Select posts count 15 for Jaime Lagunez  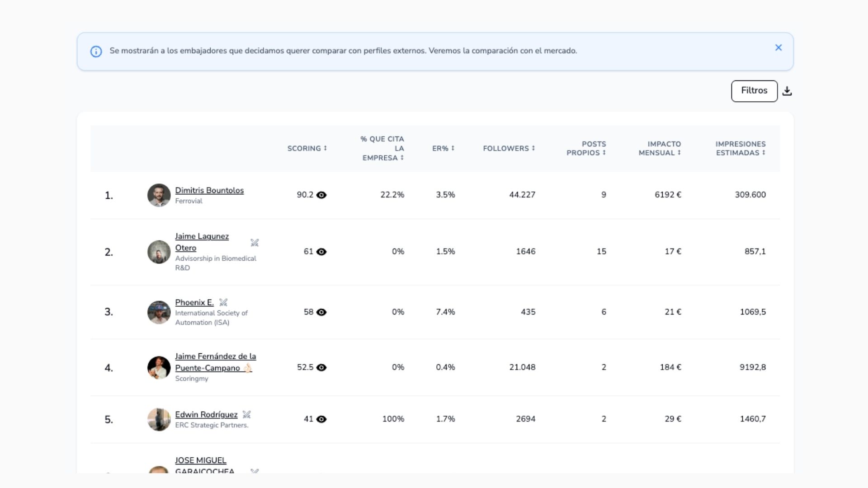601,251
